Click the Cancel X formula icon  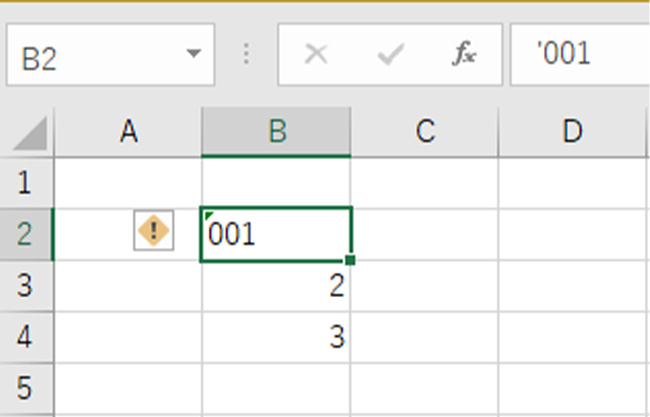pyautogui.click(x=315, y=55)
